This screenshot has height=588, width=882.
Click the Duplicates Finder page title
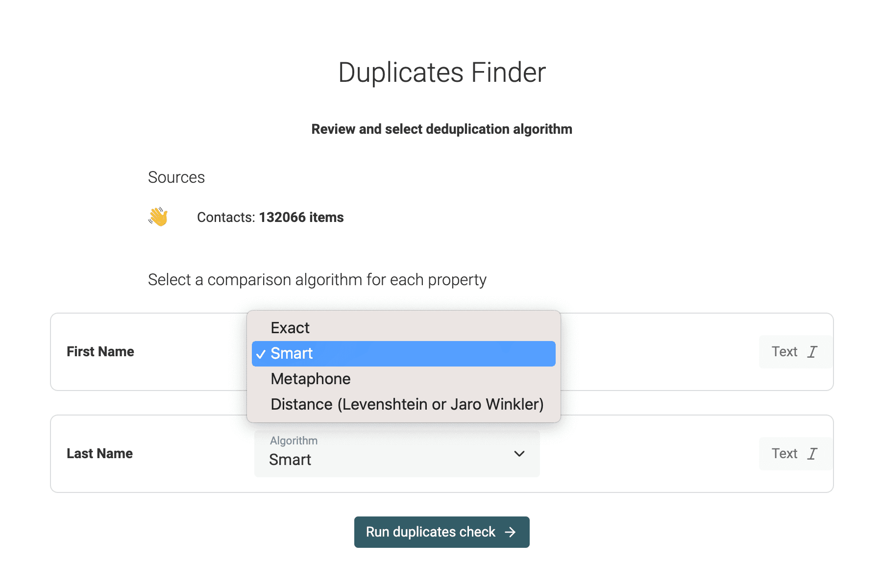coord(441,72)
